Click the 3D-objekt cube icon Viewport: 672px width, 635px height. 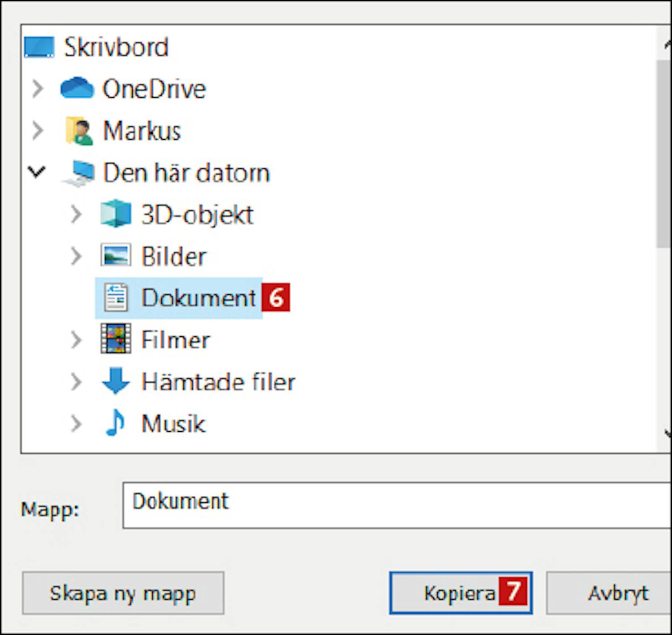point(116,214)
